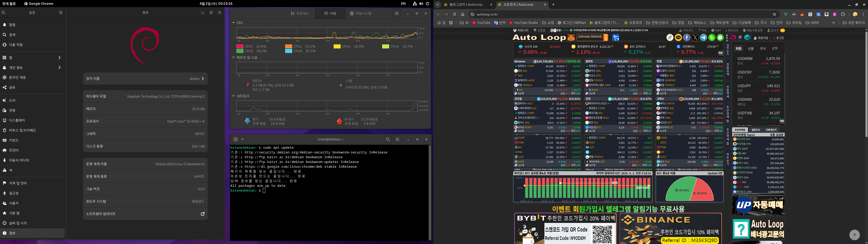Click scroll-to-top arrow button on page

click(854, 234)
